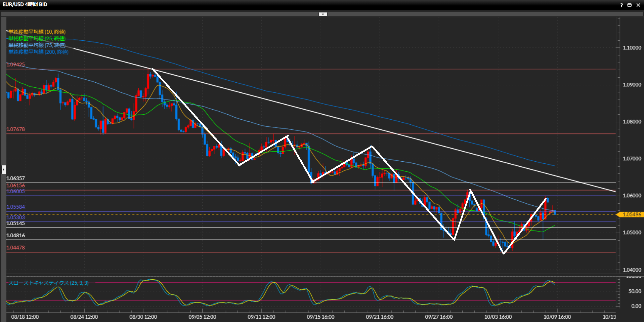Image resolution: width=644 pixels, height=322 pixels.
Task: Select the 1.05584 purple line label
Action: coord(15,207)
